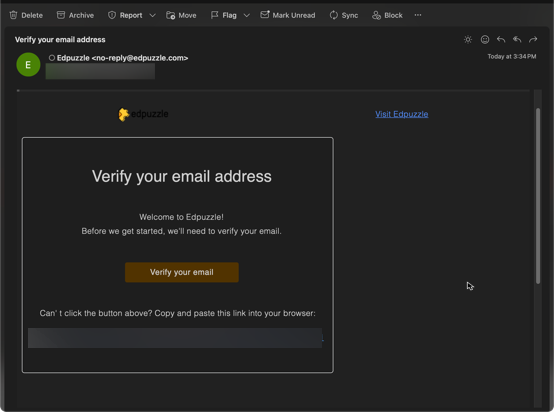Mark the email as unread
This screenshot has width=554, height=412.
(x=288, y=15)
